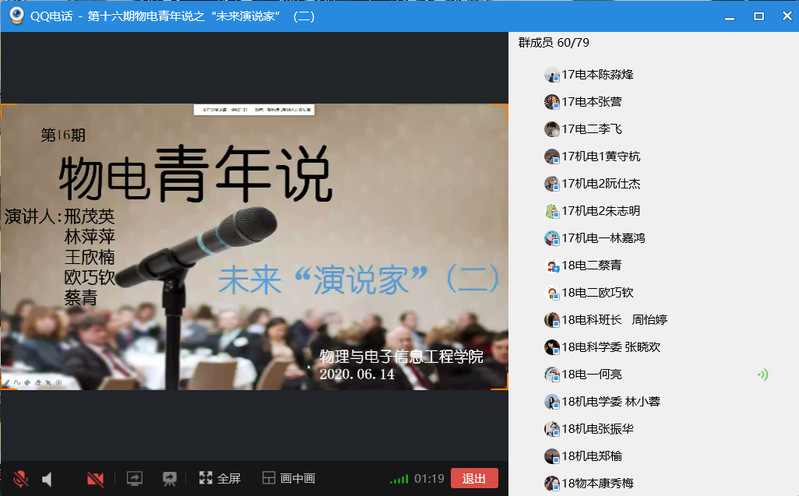Maximize the QQ电话 window
This screenshot has height=496, width=799.
click(758, 15)
